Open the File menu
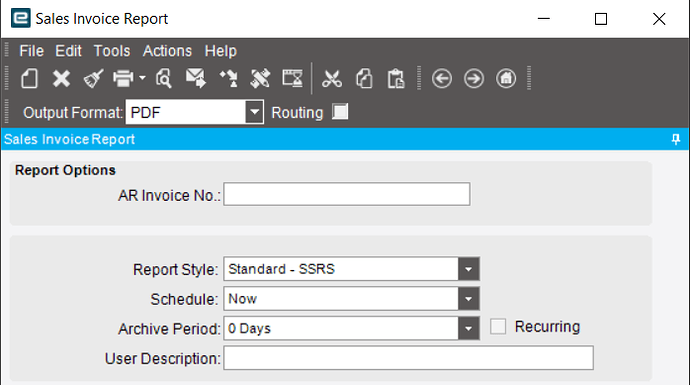Viewport: 690px width, 385px height. pos(31,51)
